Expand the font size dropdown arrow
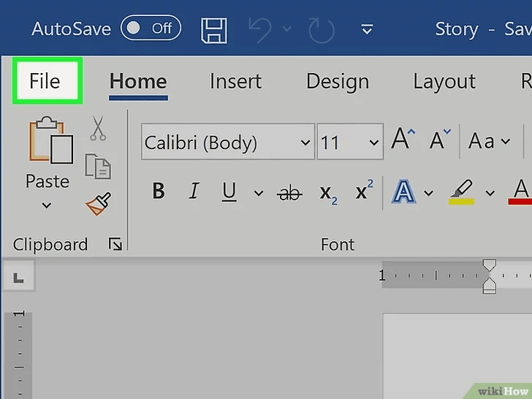This screenshot has height=399, width=532. [x=374, y=142]
